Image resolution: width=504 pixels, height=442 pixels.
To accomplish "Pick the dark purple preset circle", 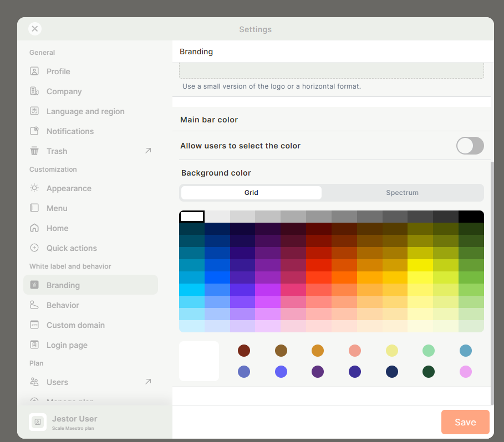I will coord(318,372).
